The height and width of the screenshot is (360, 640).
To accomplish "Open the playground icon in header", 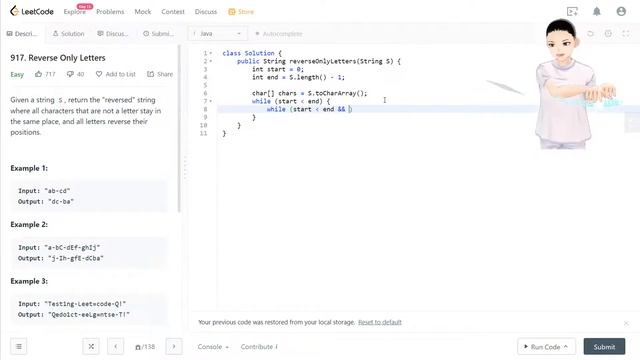I will [572, 11].
